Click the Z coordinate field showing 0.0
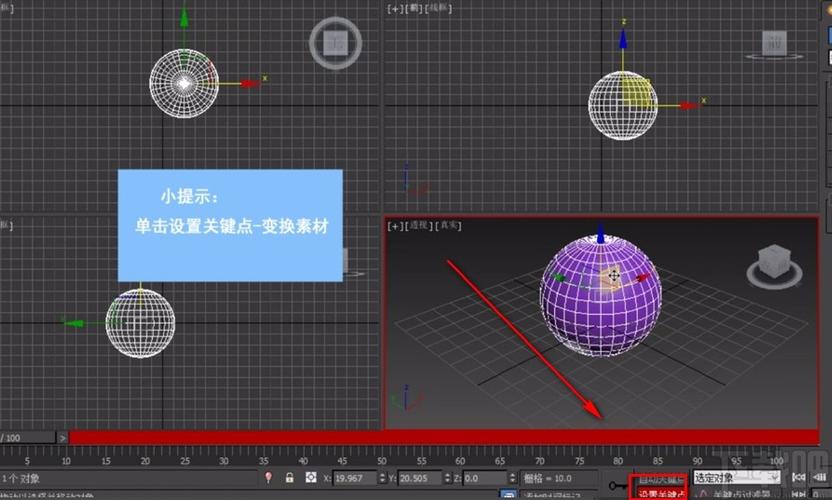 pyautogui.click(x=485, y=478)
